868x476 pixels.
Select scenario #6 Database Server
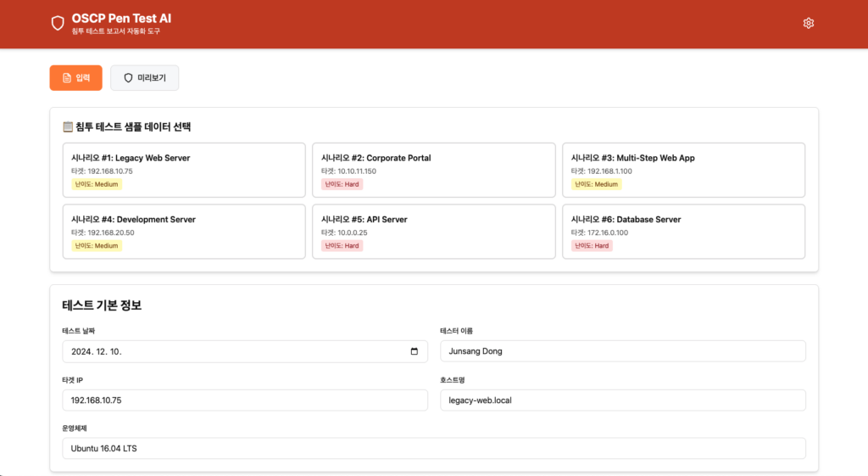pyautogui.click(x=683, y=231)
